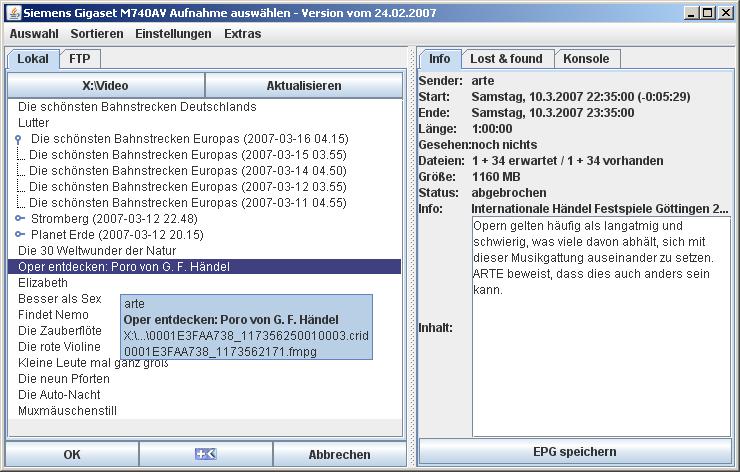Select Oper entdecken: Poro von G. F. Händel row

click(204, 267)
